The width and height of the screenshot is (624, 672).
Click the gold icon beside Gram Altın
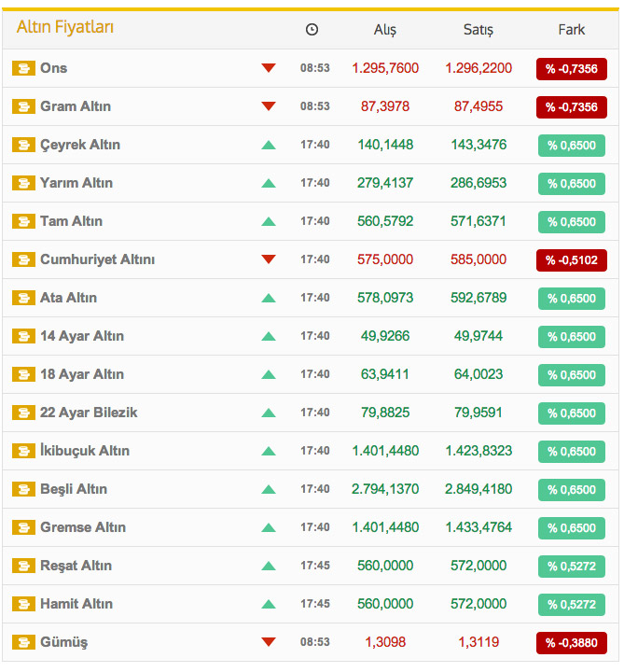pyautogui.click(x=23, y=106)
